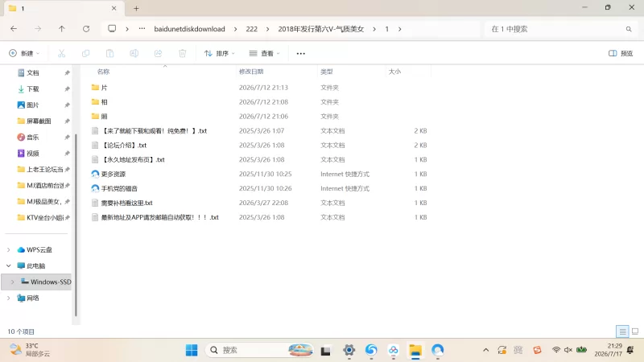Select the folder named 相
Screen dimensions: 644x362
(104, 102)
